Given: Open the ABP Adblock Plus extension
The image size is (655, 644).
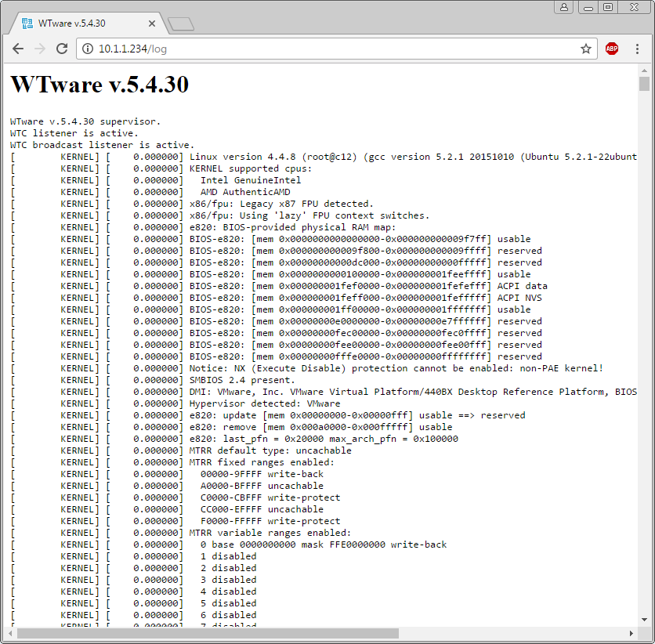Looking at the screenshot, I should (x=612, y=49).
